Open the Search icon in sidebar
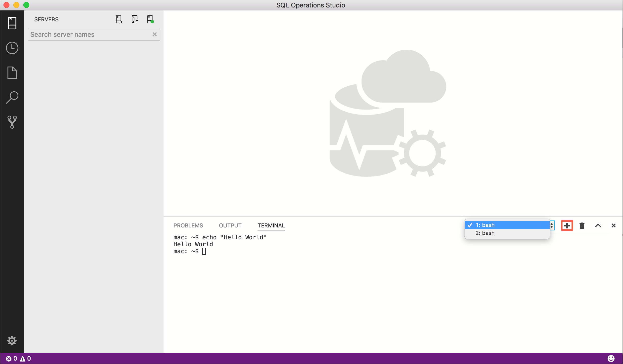The width and height of the screenshot is (623, 364). (x=12, y=98)
